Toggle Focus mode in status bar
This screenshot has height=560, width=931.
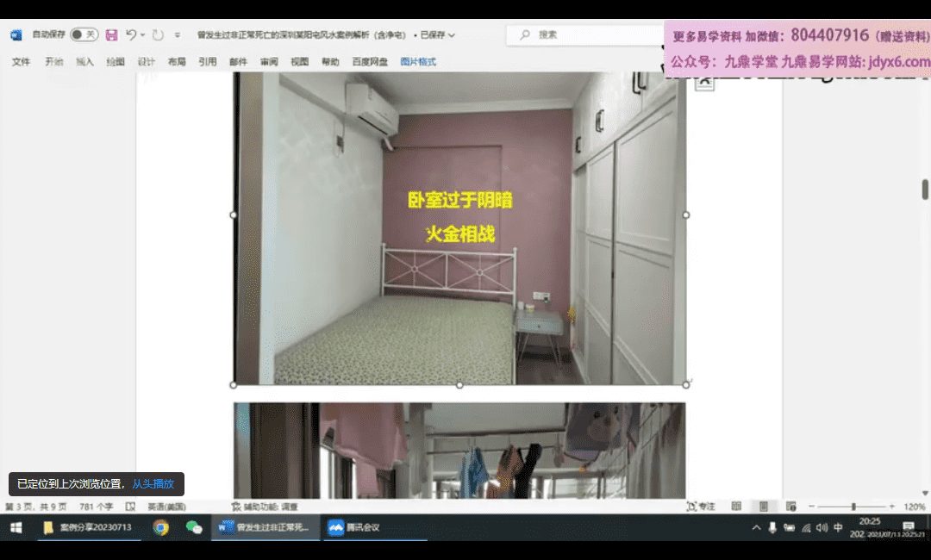click(701, 507)
